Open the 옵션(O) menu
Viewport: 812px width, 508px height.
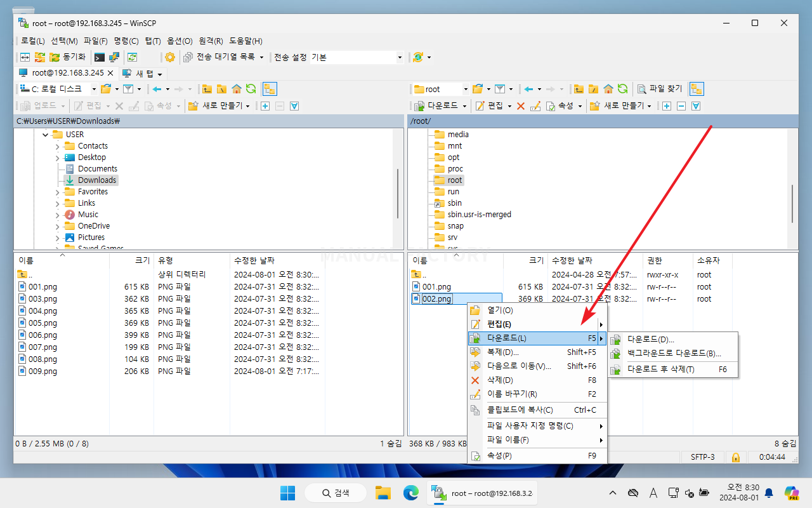(180, 41)
